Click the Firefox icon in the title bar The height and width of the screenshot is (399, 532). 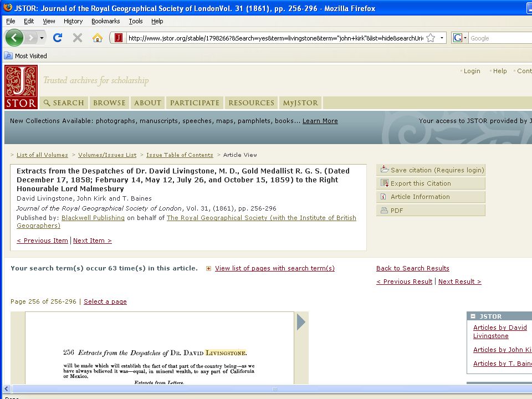click(8, 8)
